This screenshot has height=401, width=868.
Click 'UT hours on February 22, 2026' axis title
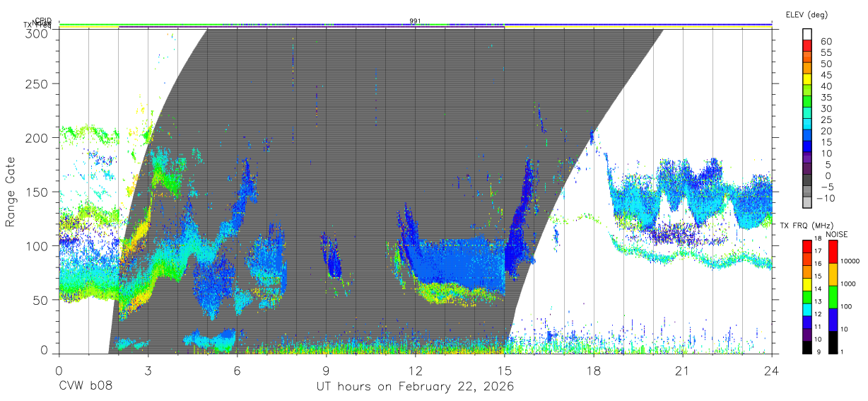415,387
